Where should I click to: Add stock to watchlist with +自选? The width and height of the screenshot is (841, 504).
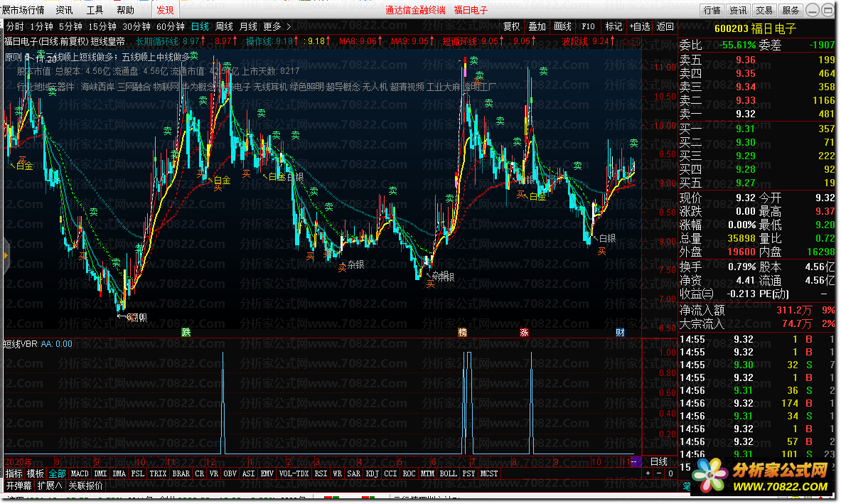[640, 26]
